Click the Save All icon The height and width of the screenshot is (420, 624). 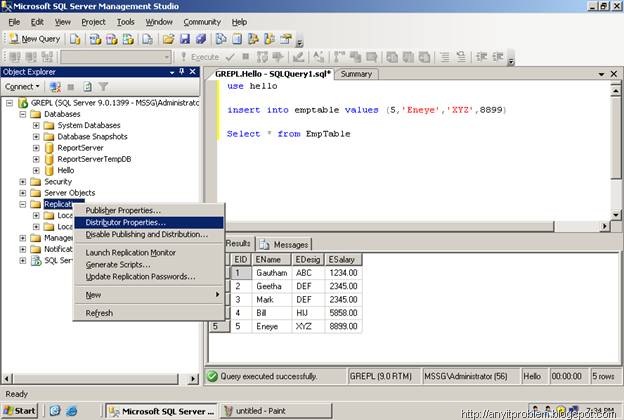tap(201, 39)
